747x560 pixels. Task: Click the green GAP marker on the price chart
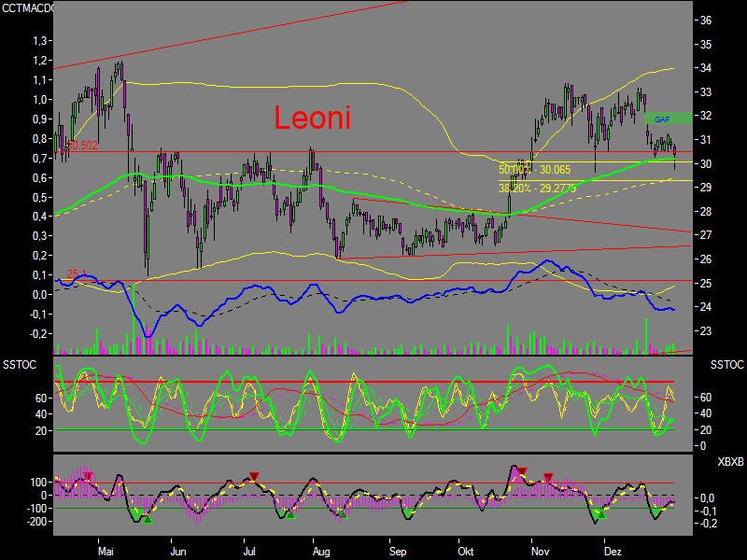click(x=663, y=119)
